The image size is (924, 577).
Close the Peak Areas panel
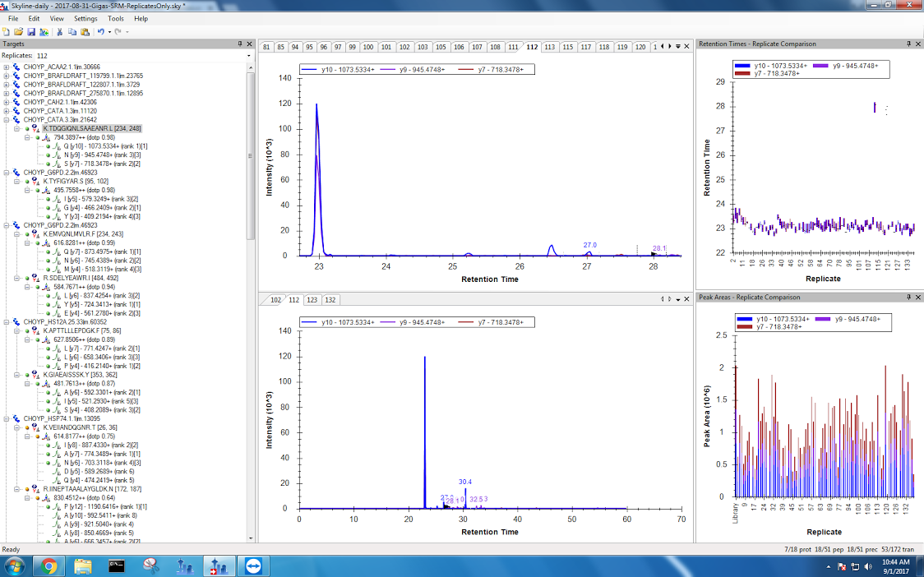pyautogui.click(x=918, y=297)
